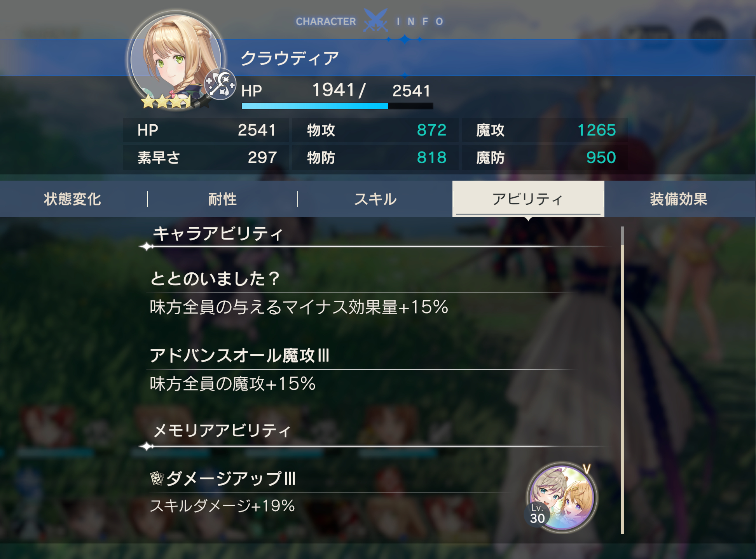Viewport: 756px width, 559px height.
Task: Click the staff role icon badge
Action: 220,84
